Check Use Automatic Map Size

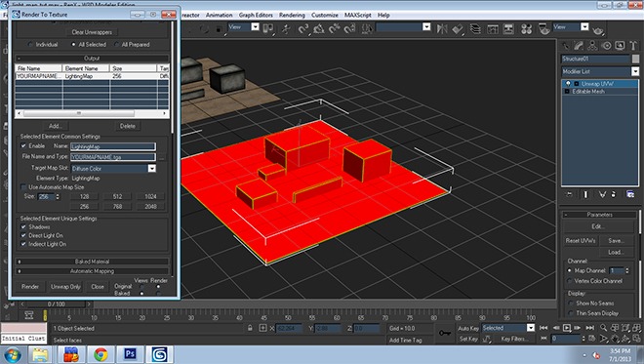(23, 187)
